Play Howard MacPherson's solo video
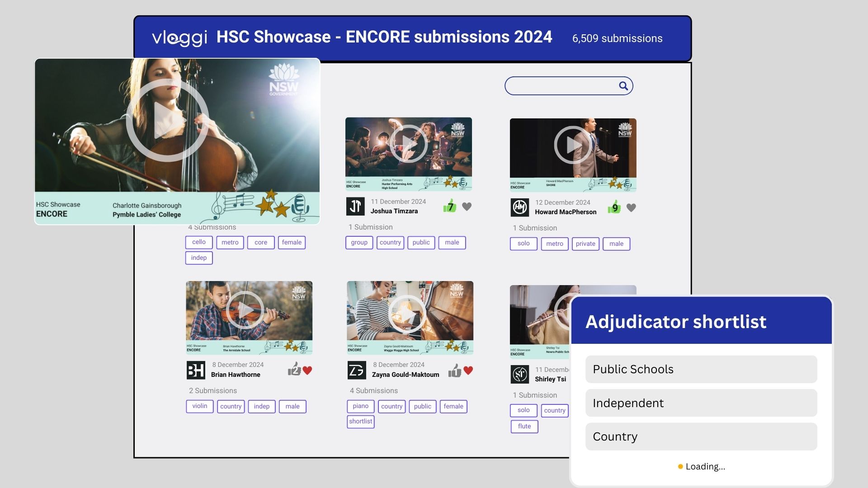The image size is (868, 488). click(x=573, y=145)
